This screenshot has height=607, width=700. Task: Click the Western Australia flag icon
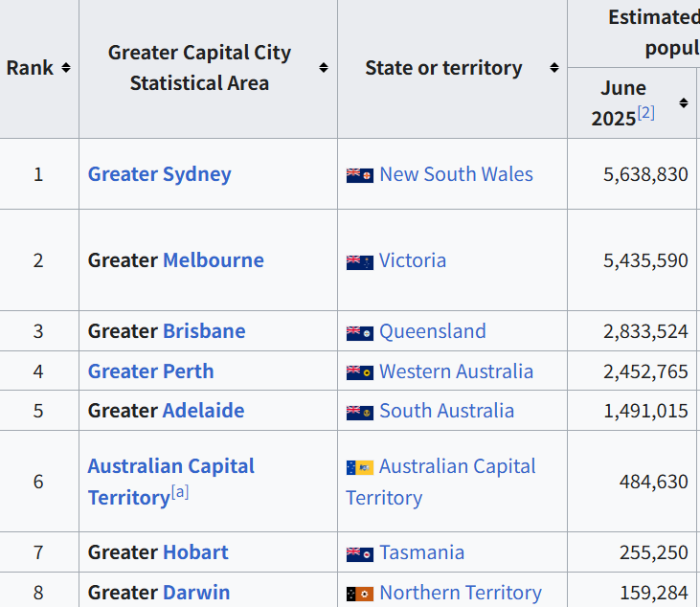360,372
